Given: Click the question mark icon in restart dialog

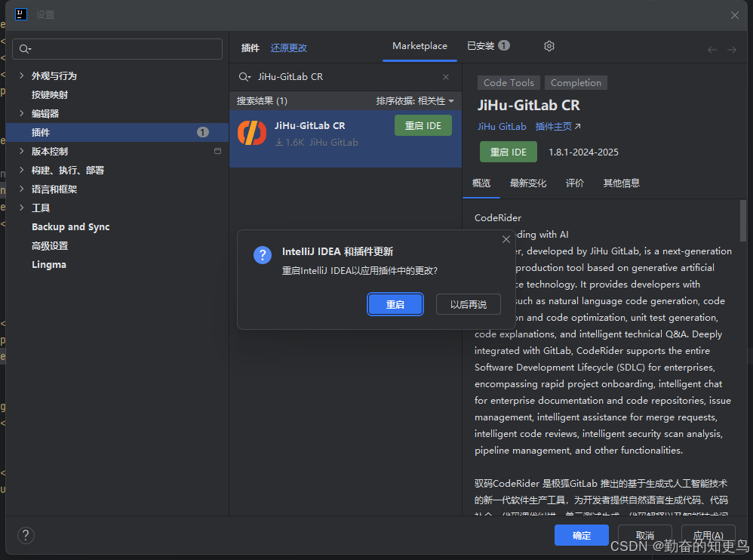Looking at the screenshot, I should click(263, 255).
